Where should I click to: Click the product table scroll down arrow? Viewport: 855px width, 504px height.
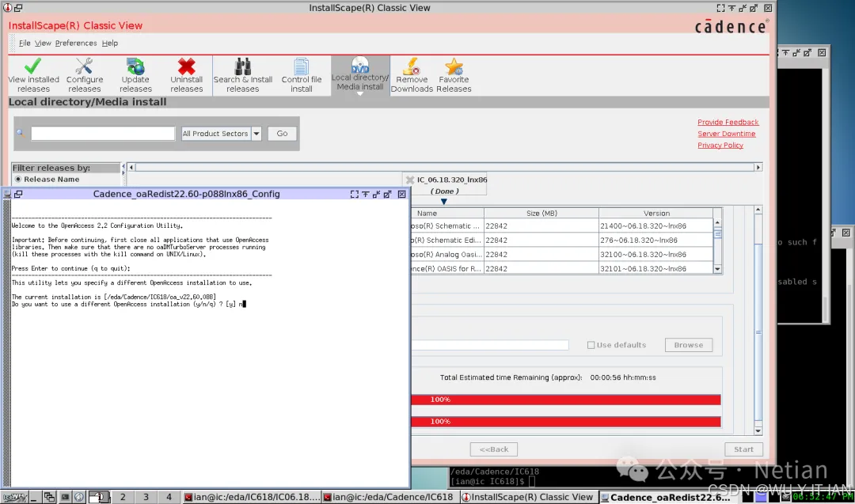click(x=717, y=269)
